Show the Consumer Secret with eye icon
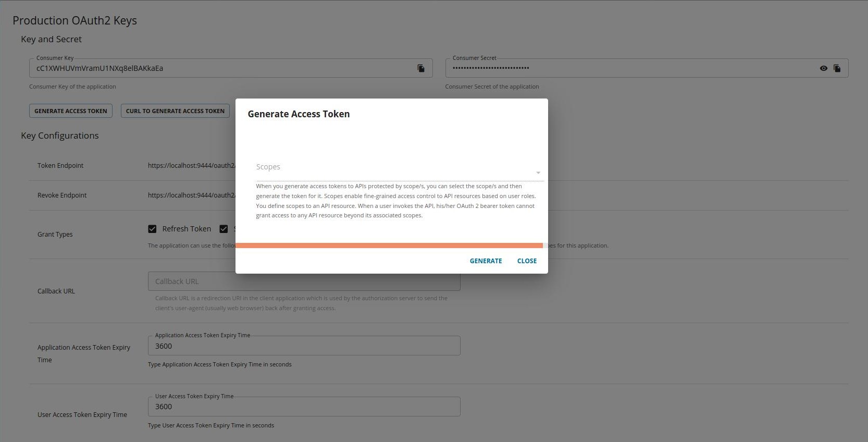868x442 pixels. tap(823, 68)
